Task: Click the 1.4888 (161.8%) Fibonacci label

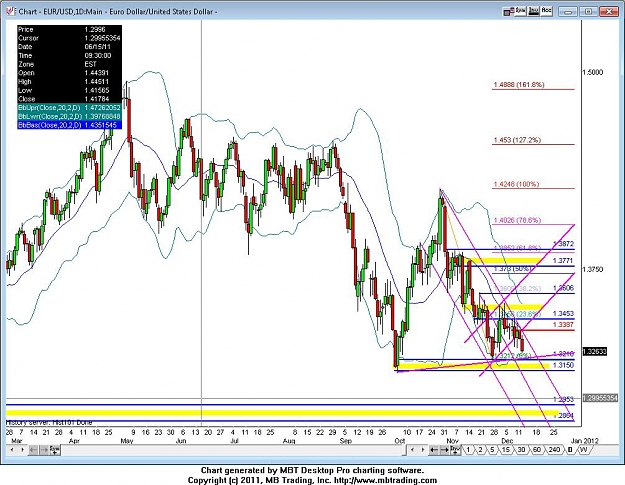Action: [x=519, y=84]
